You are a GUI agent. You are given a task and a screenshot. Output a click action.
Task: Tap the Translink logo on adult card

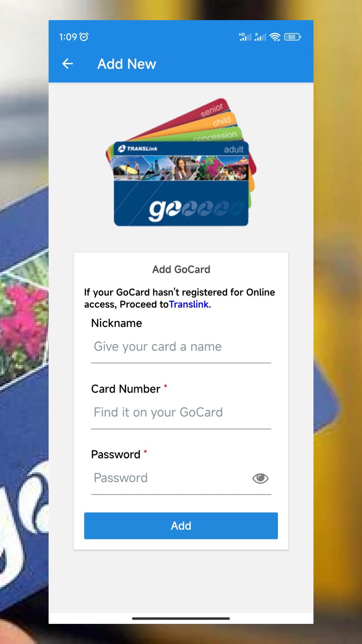[x=137, y=148]
